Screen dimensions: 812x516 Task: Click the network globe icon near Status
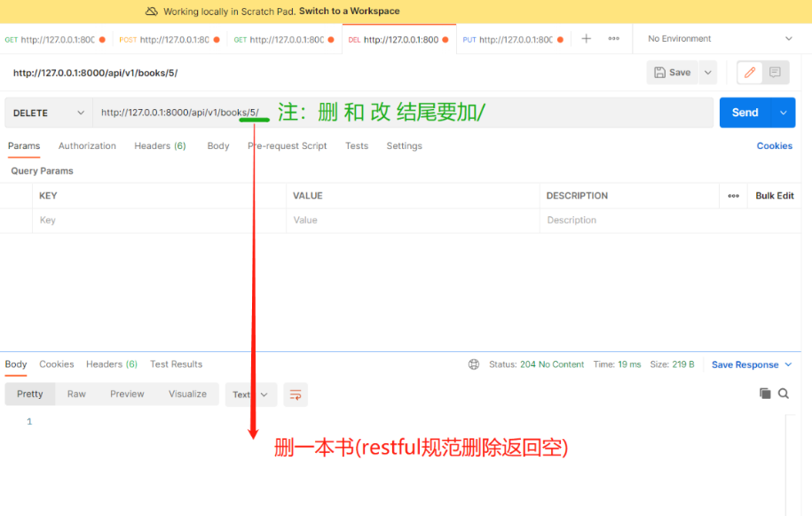[474, 364]
